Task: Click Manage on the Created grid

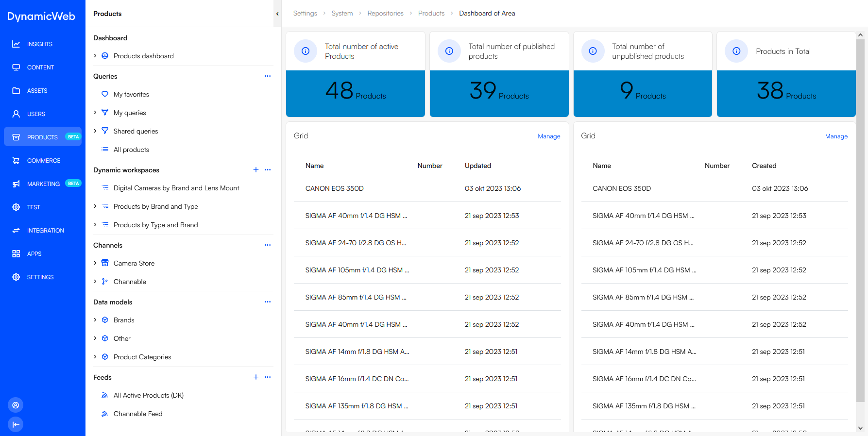Action: click(836, 136)
